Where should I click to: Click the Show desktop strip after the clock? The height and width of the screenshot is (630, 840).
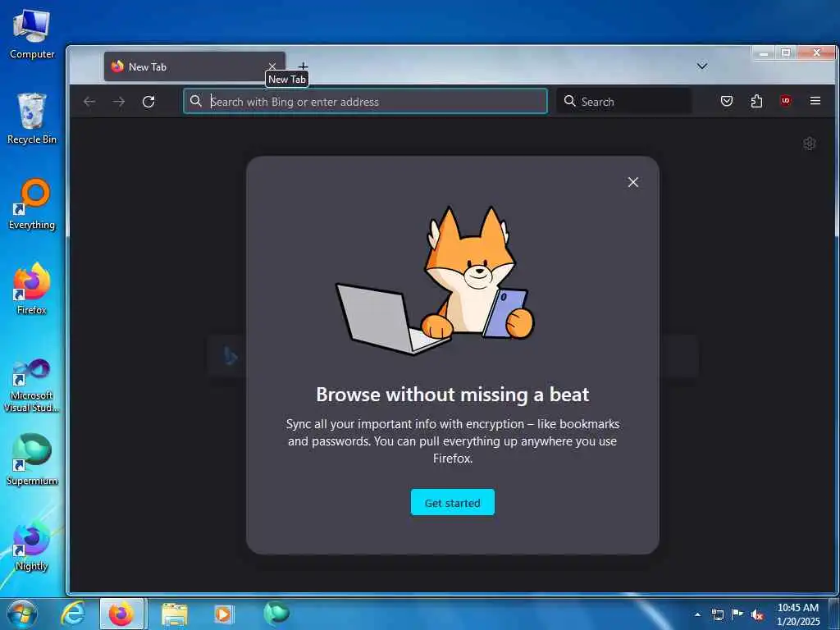835,614
